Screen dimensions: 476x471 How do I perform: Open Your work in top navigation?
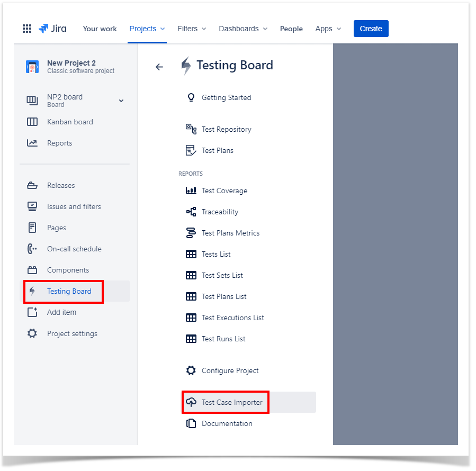coord(100,29)
